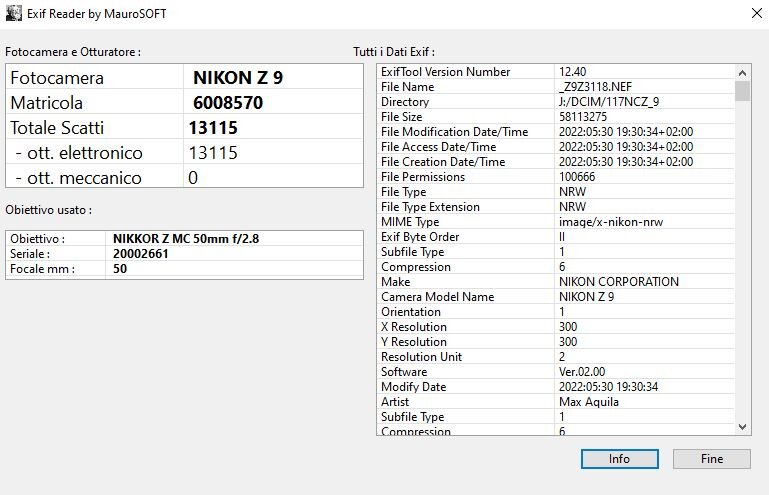The height and width of the screenshot is (495, 769).
Task: Select the artist value Max Aquila
Action: (589, 402)
